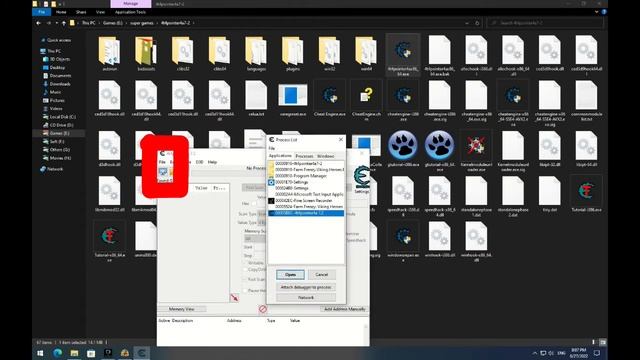Viewport: 640px width, 360px height.
Task: Click the Address column header in address list
Action: (234, 320)
